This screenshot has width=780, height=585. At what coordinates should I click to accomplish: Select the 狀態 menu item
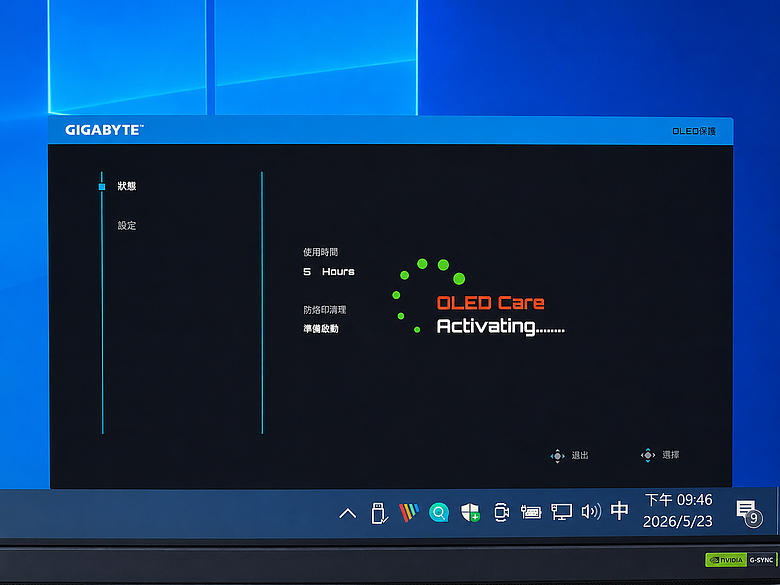[127, 186]
